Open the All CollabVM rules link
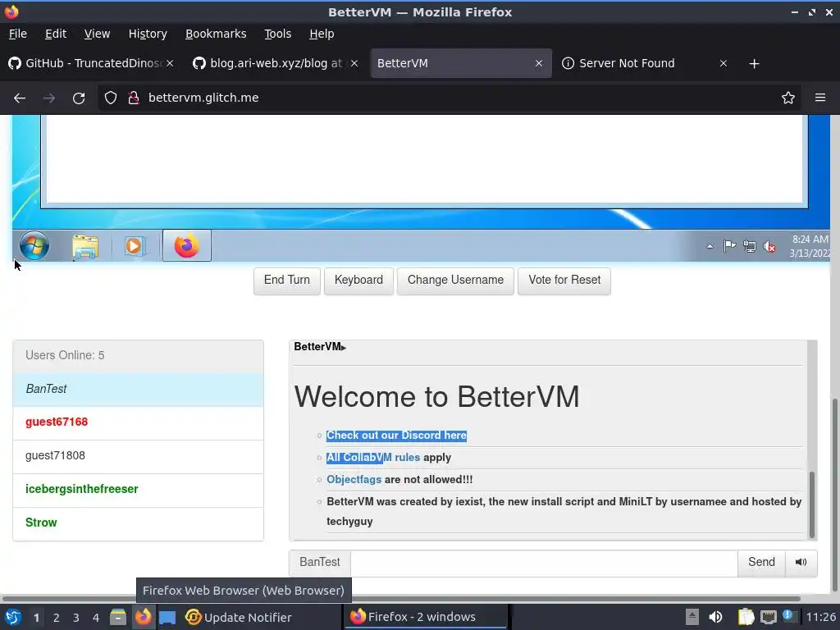Image resolution: width=840 pixels, height=630 pixels. click(373, 458)
